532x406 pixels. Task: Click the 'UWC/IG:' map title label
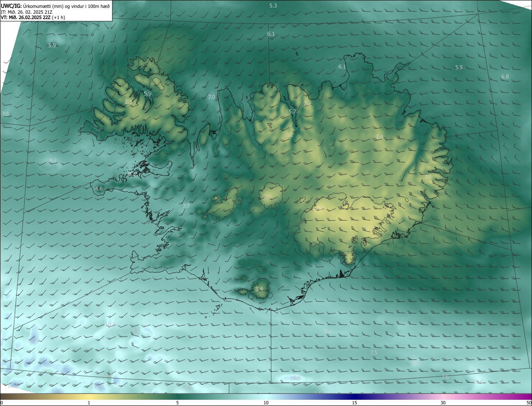point(11,6)
